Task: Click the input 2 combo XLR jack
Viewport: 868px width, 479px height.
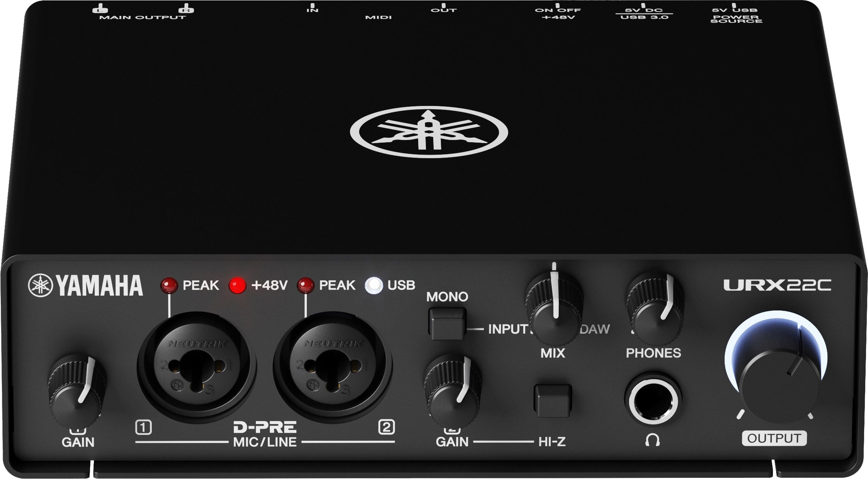Action: (x=333, y=367)
